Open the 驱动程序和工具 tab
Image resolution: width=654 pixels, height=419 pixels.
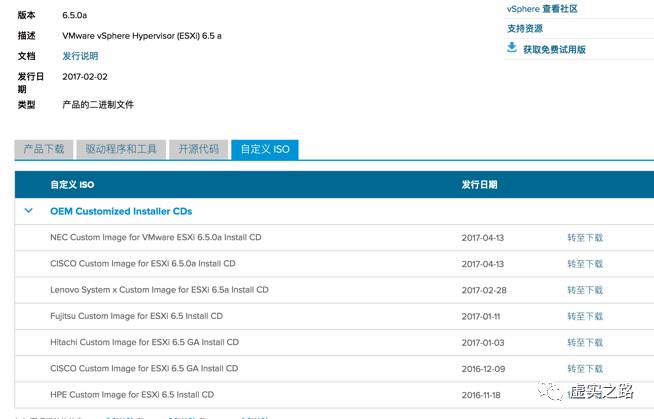coord(121,149)
